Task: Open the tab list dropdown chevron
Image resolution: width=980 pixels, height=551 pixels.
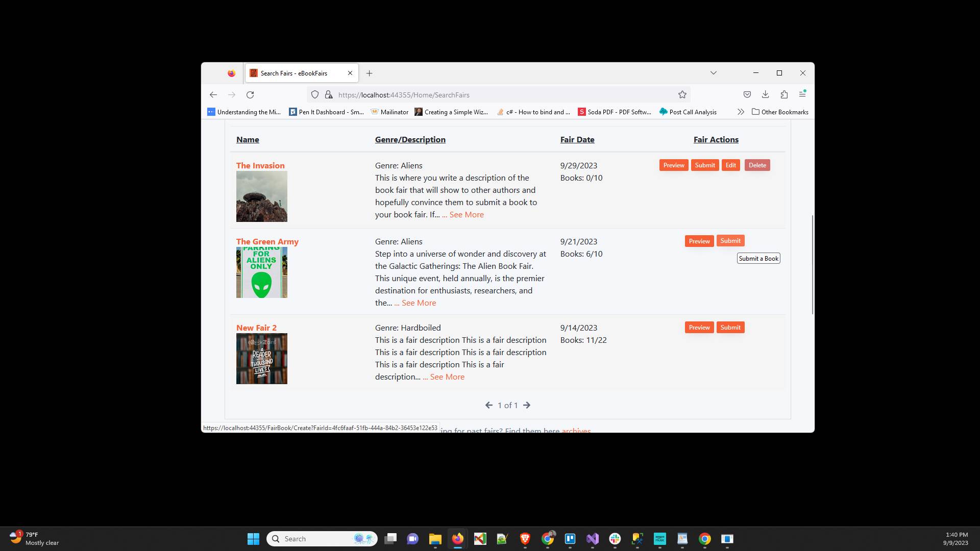Action: pos(714,73)
